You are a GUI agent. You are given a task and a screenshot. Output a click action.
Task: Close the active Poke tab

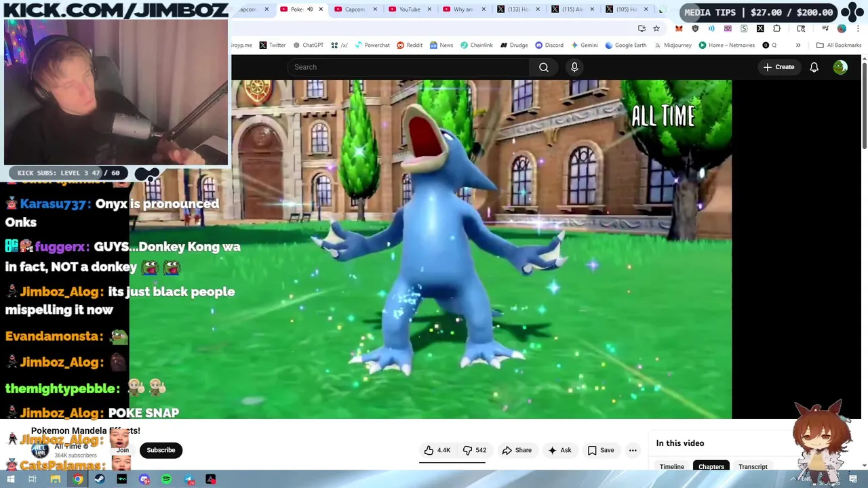(321, 9)
